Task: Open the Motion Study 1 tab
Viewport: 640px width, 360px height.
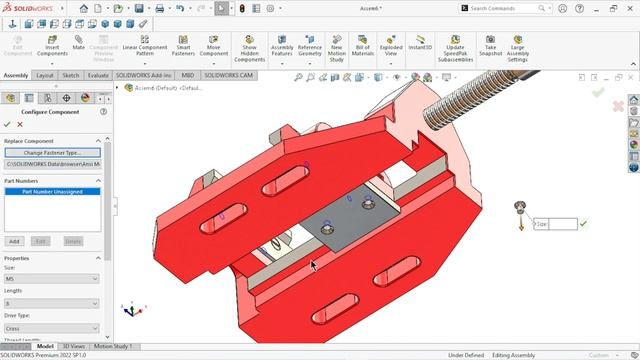Action: click(113, 346)
